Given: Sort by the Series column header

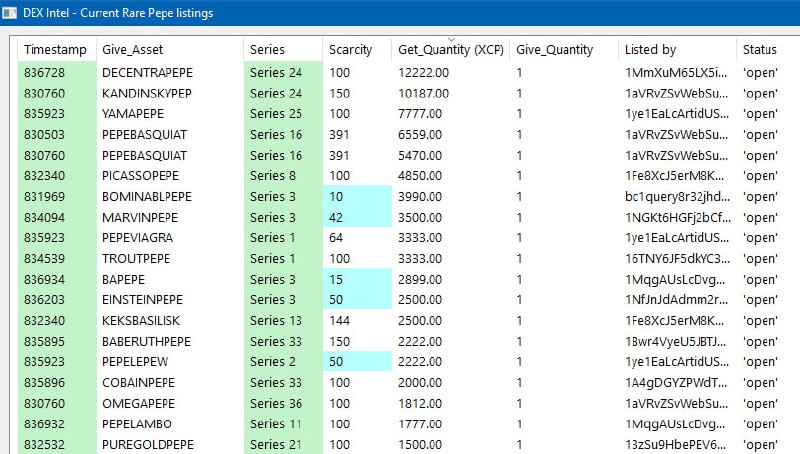Looking at the screenshot, I should pyautogui.click(x=283, y=49).
